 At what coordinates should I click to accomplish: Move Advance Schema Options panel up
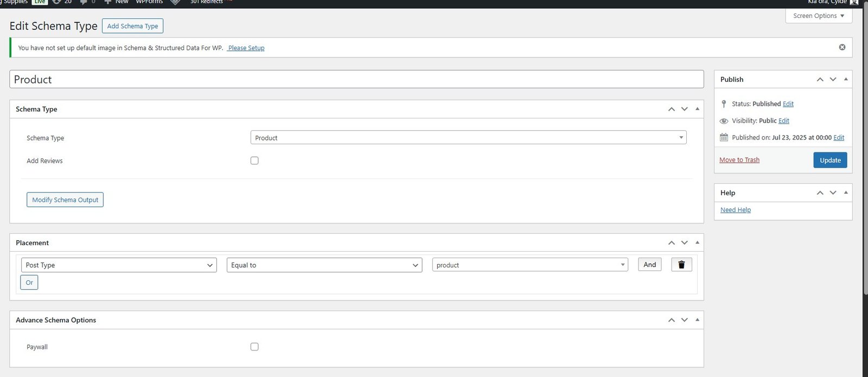point(671,320)
